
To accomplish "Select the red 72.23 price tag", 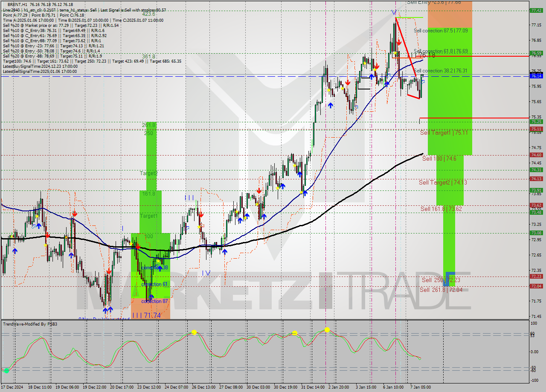I will point(536,276).
